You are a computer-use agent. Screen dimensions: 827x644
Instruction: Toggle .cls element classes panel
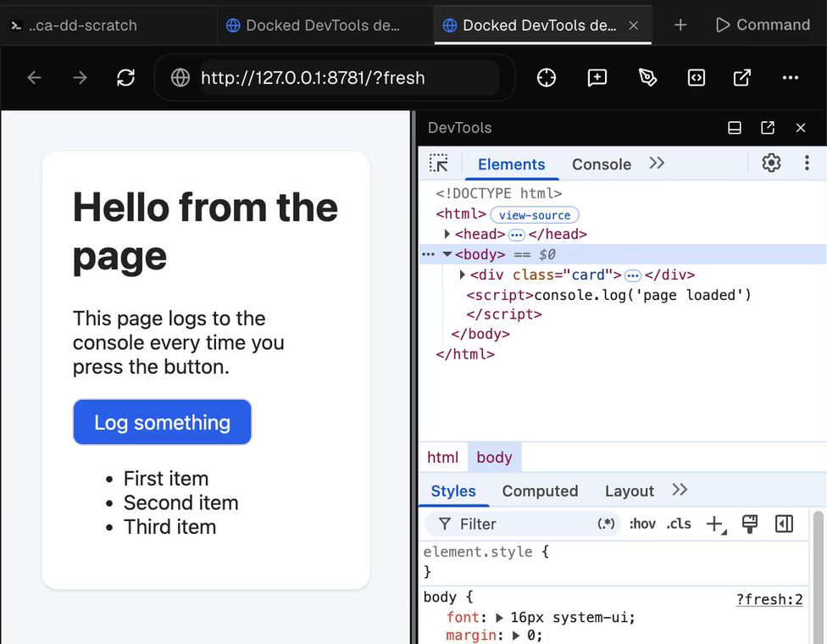click(679, 524)
